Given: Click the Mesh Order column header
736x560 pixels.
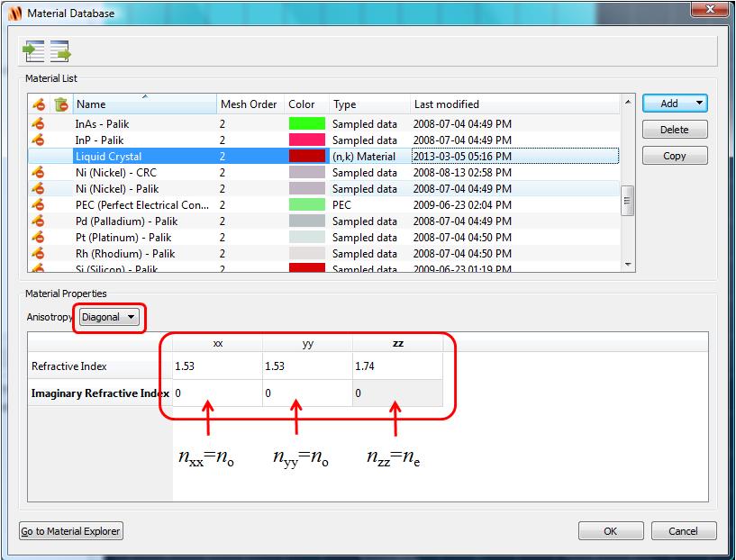Looking at the screenshot, I should pos(250,104).
